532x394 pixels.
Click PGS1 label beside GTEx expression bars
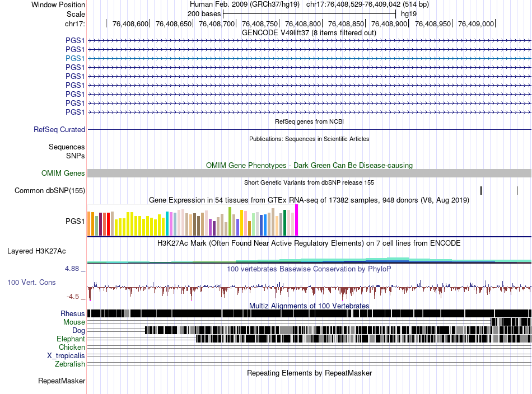75,221
